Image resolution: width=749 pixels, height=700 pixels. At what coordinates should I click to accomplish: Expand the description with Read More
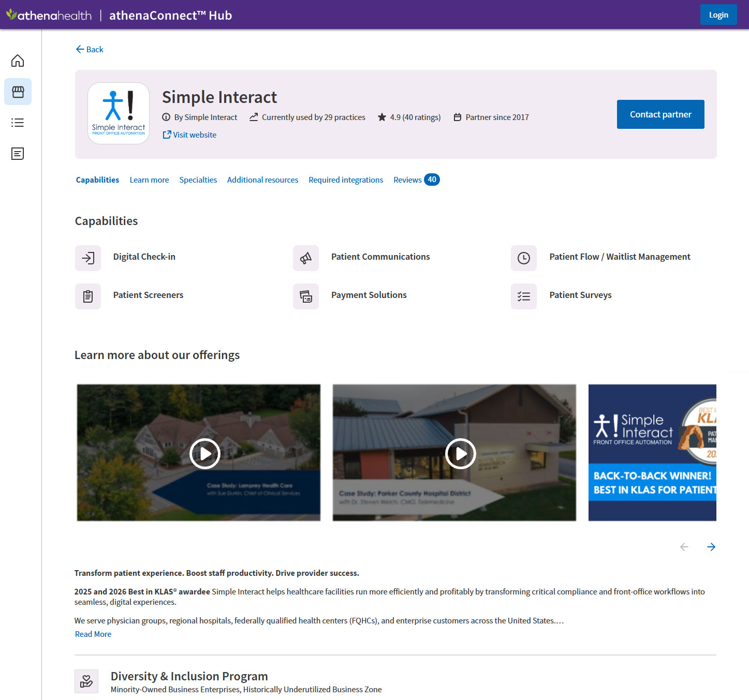(x=93, y=634)
